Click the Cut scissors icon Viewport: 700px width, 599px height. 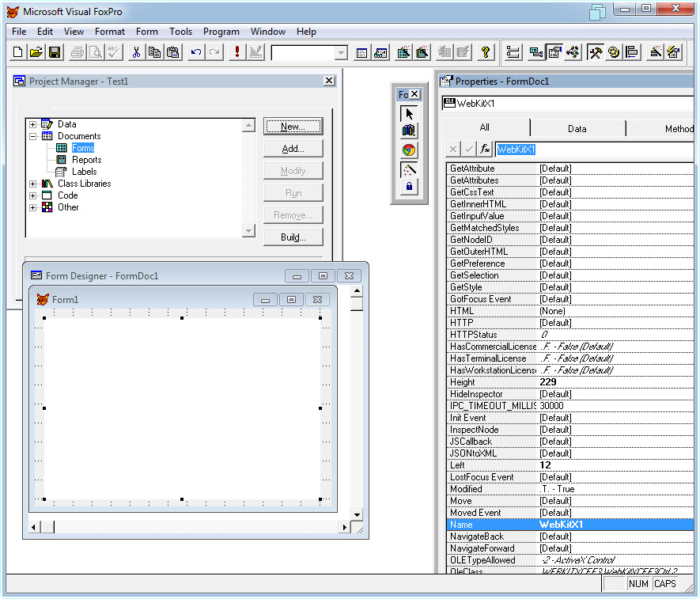(137, 53)
